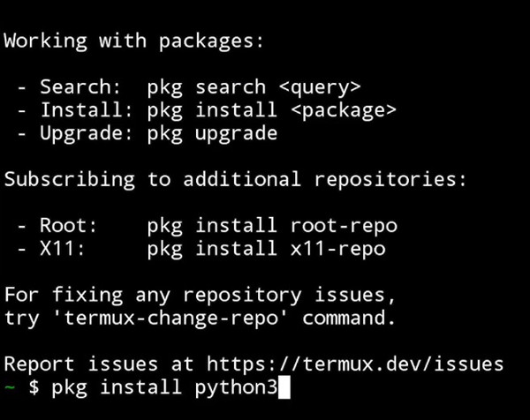
Task: Click the 'Upgrade:' label
Action: (x=87, y=133)
